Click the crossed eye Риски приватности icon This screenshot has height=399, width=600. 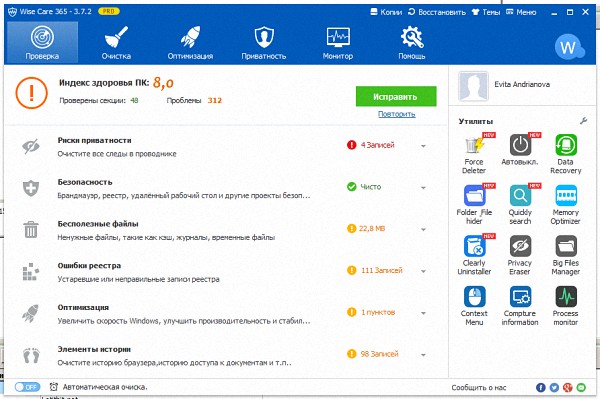coord(31,146)
